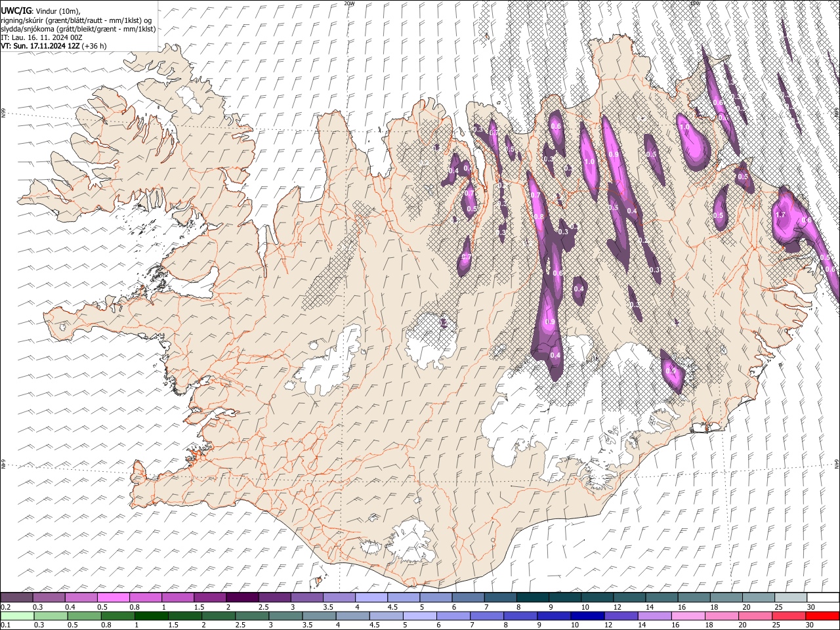
Task: Click the 30 label in the upper legend row
Action: (x=811, y=607)
